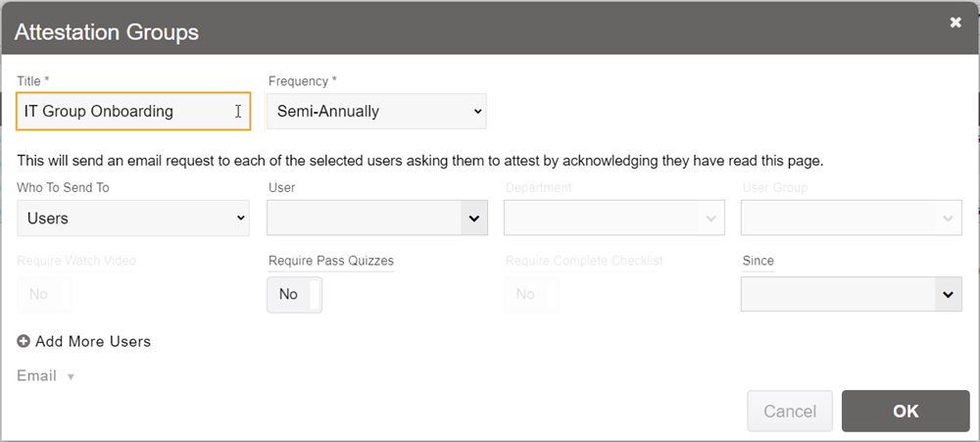Open the Who To Send To dropdown
This screenshot has width=980, height=442.
[133, 219]
